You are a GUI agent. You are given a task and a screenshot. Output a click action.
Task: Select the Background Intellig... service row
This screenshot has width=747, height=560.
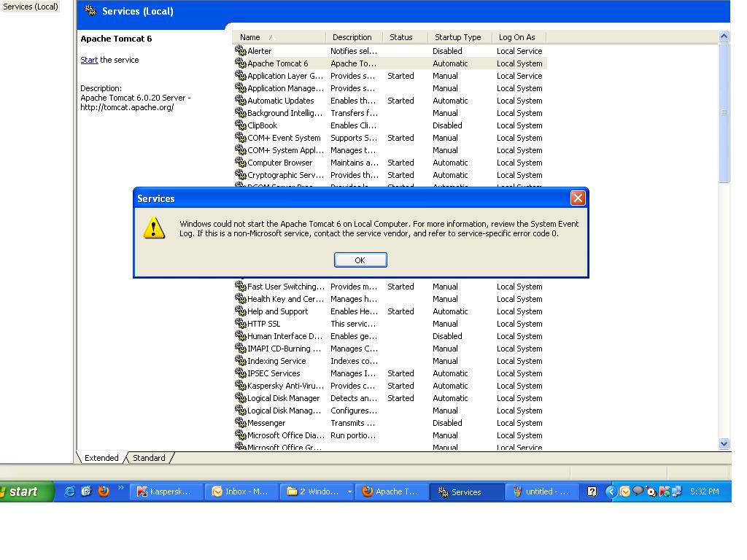tap(390, 113)
